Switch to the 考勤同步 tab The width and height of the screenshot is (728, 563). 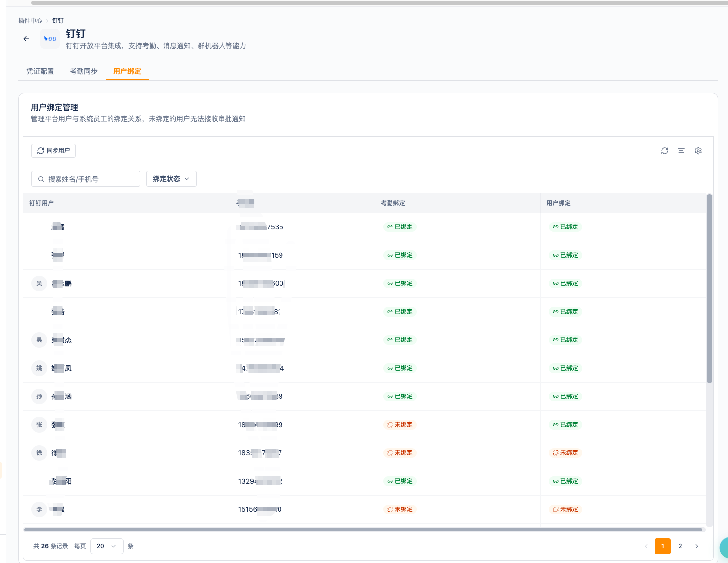point(84,71)
